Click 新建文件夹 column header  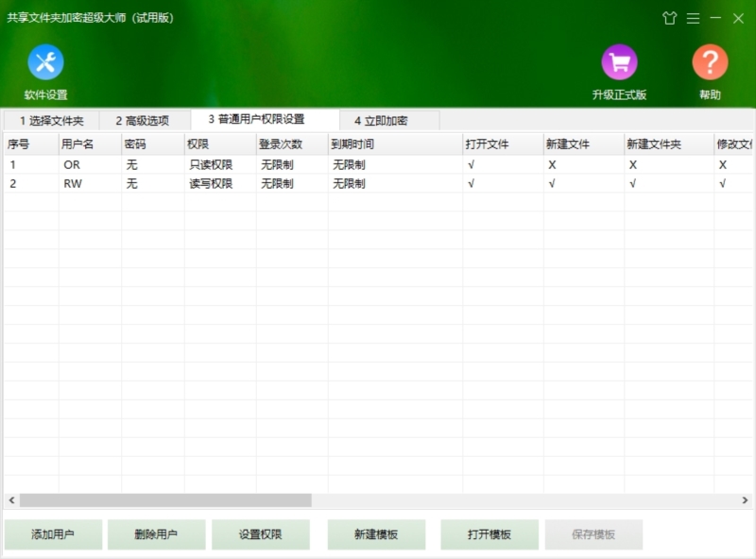[669, 144]
